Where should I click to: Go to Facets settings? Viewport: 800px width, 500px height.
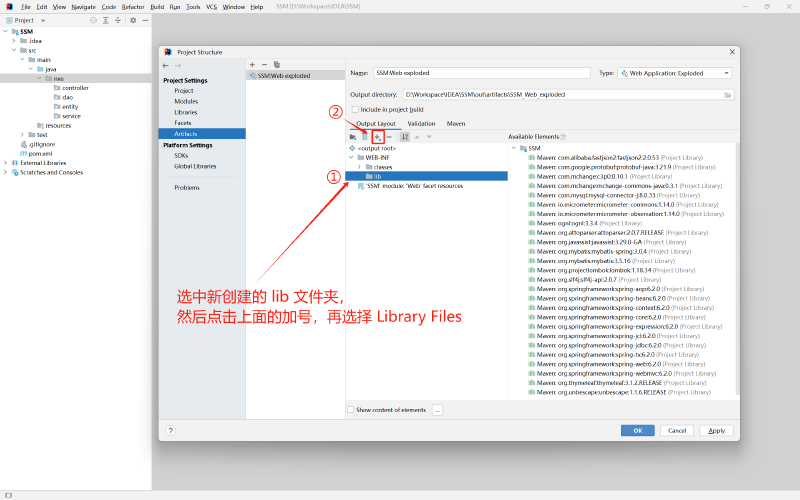tap(183, 123)
